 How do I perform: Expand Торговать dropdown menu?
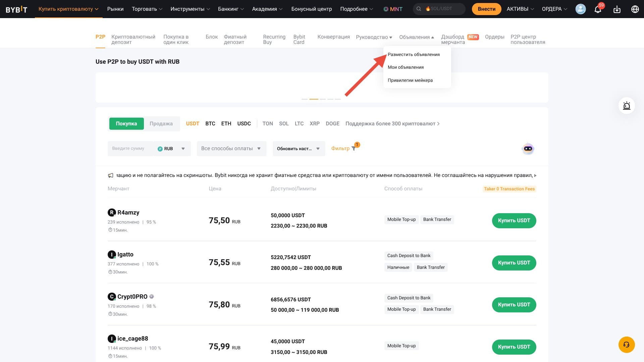tap(147, 9)
